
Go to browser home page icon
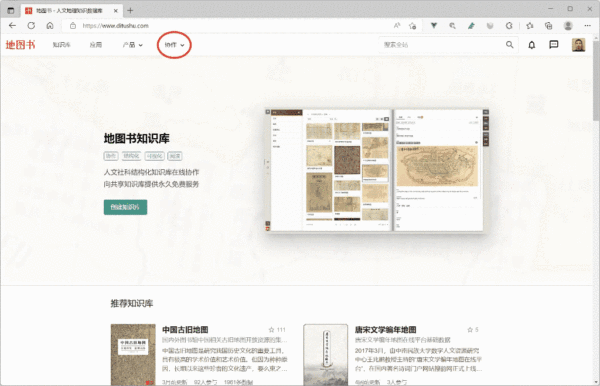50,26
